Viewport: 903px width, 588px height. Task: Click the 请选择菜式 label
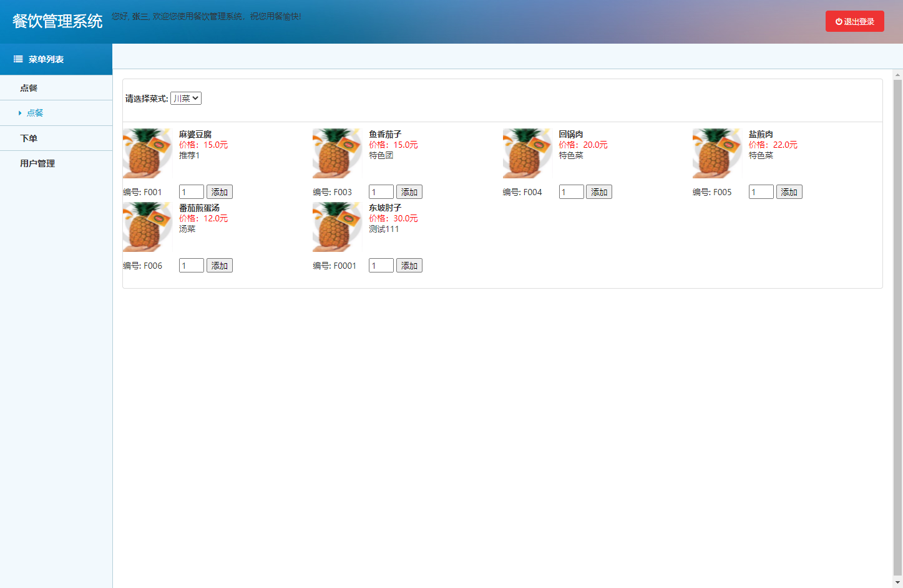click(x=147, y=99)
